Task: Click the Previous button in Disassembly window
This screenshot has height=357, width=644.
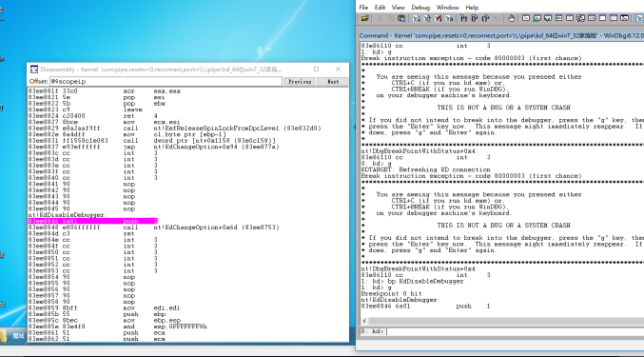Action: tap(300, 82)
